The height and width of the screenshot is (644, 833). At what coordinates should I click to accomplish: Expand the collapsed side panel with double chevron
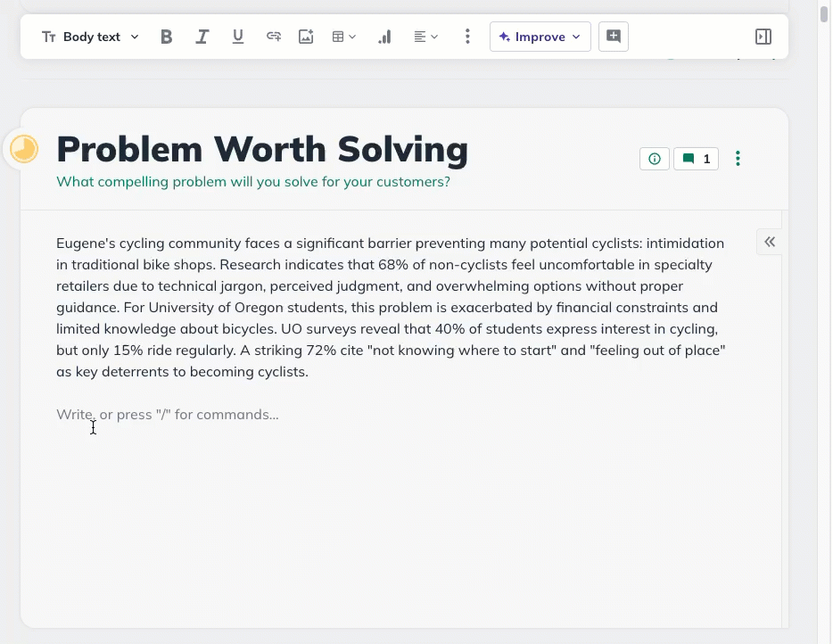point(770,242)
